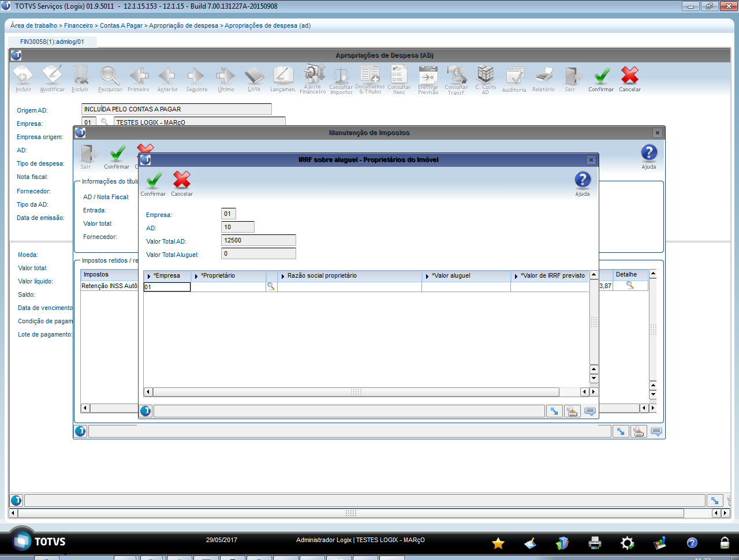Click the *Valor aluguel column header

466,276
